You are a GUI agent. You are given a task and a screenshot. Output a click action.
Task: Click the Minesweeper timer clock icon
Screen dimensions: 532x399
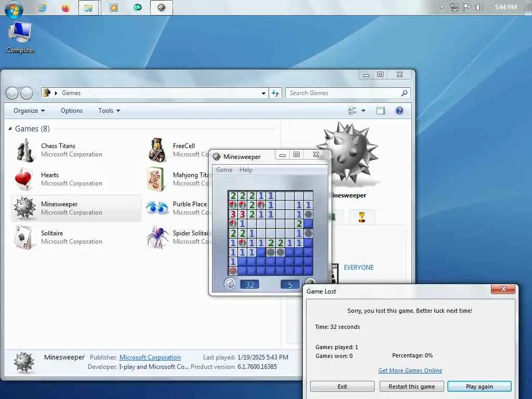click(x=230, y=283)
